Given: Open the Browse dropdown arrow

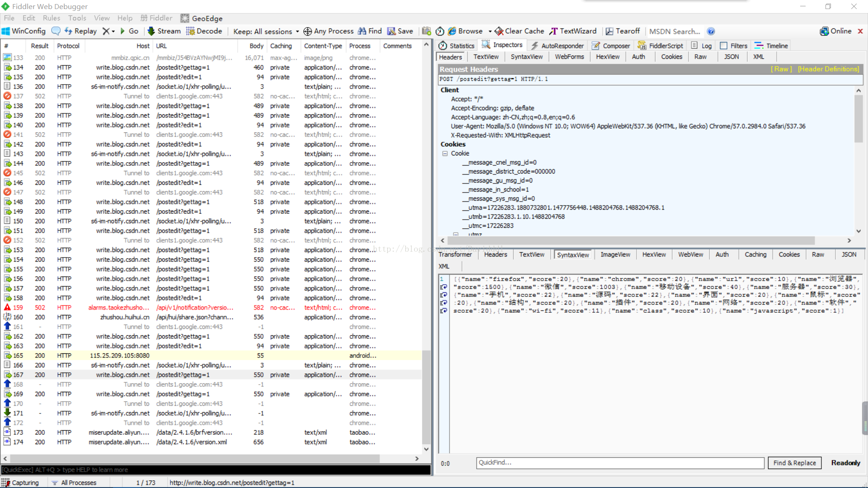Looking at the screenshot, I should coord(490,31).
